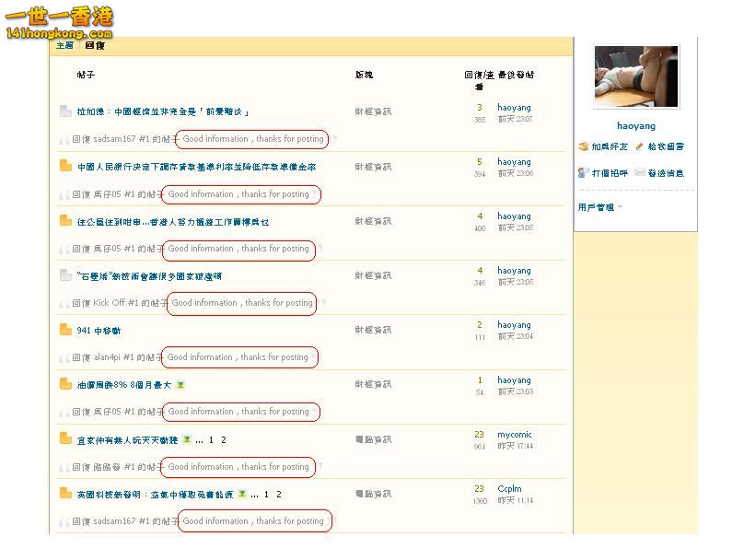Open last poster mycomic's profile link
Viewport: 744px width, 560px height.
(x=515, y=434)
